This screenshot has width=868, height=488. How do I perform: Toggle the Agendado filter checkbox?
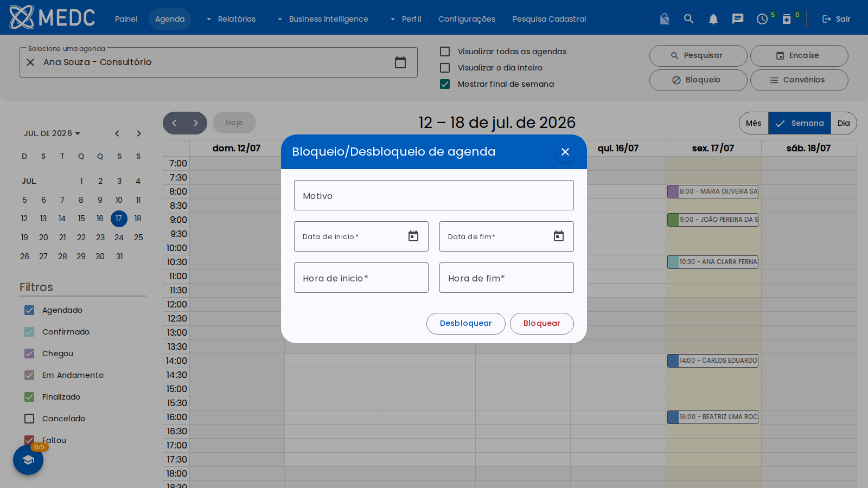(29, 310)
